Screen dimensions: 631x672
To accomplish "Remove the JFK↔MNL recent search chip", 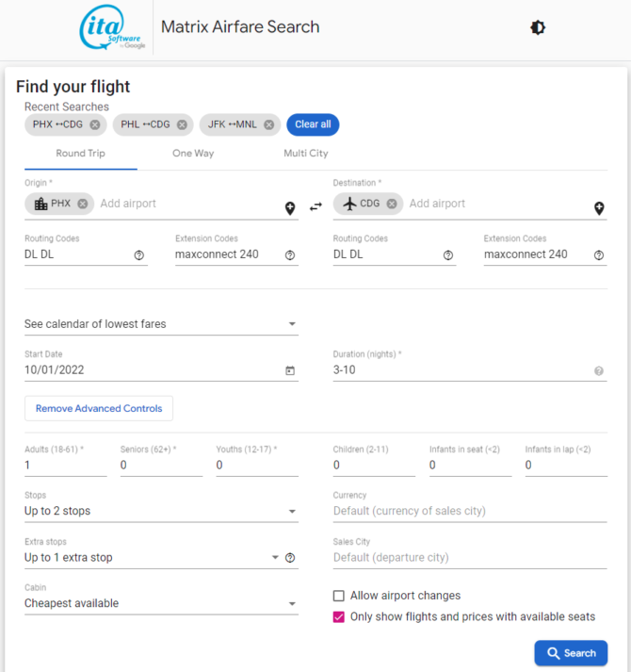I will tap(269, 124).
